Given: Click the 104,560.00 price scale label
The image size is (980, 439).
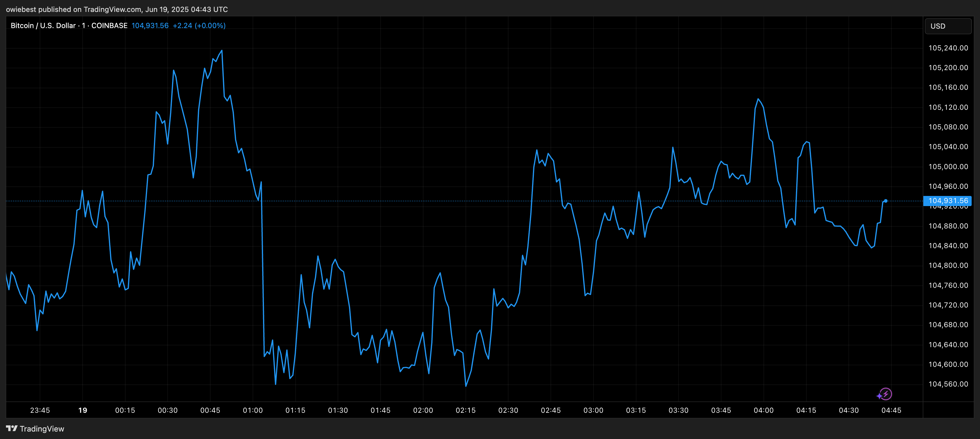Looking at the screenshot, I should tap(948, 384).
